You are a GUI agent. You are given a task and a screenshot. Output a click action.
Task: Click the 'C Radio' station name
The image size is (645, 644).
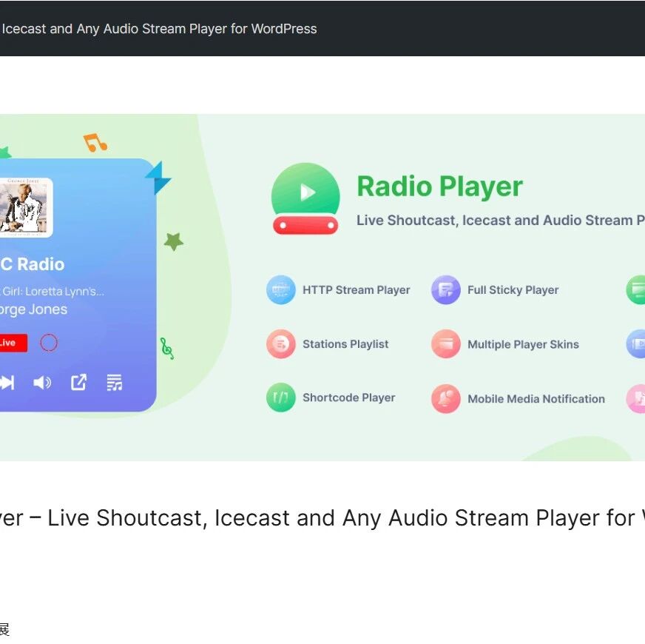(33, 264)
